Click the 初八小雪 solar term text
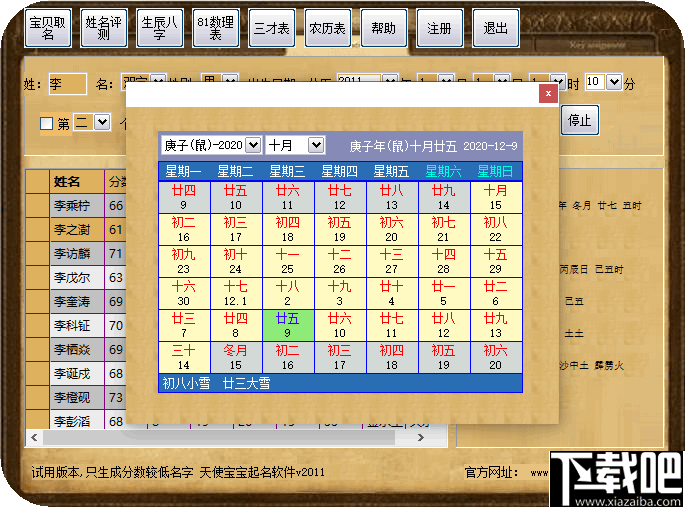This screenshot has height=507, width=685. [186, 383]
